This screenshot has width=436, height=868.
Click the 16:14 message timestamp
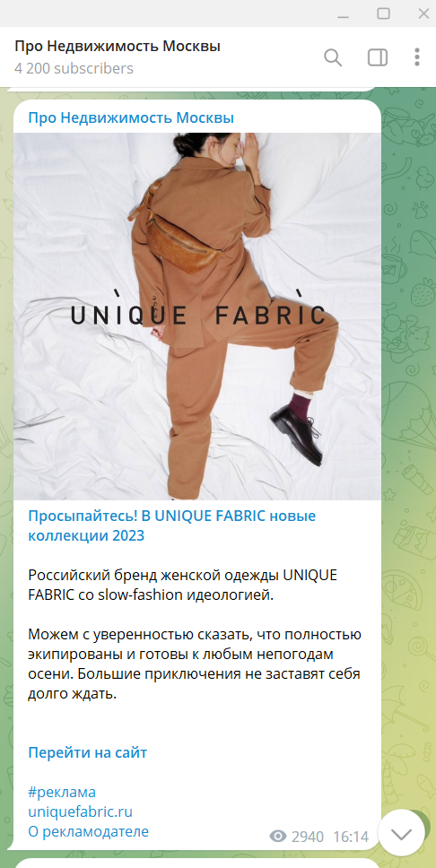tap(351, 837)
